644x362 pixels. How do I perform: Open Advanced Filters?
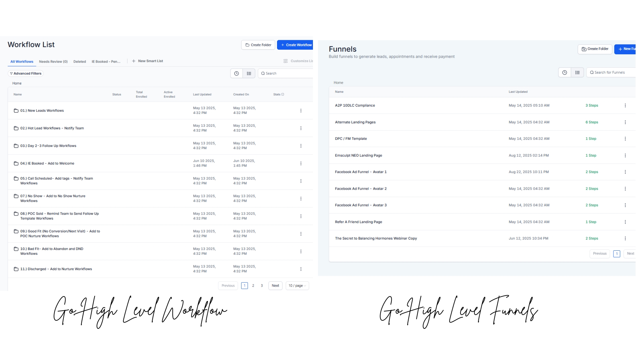point(26,73)
